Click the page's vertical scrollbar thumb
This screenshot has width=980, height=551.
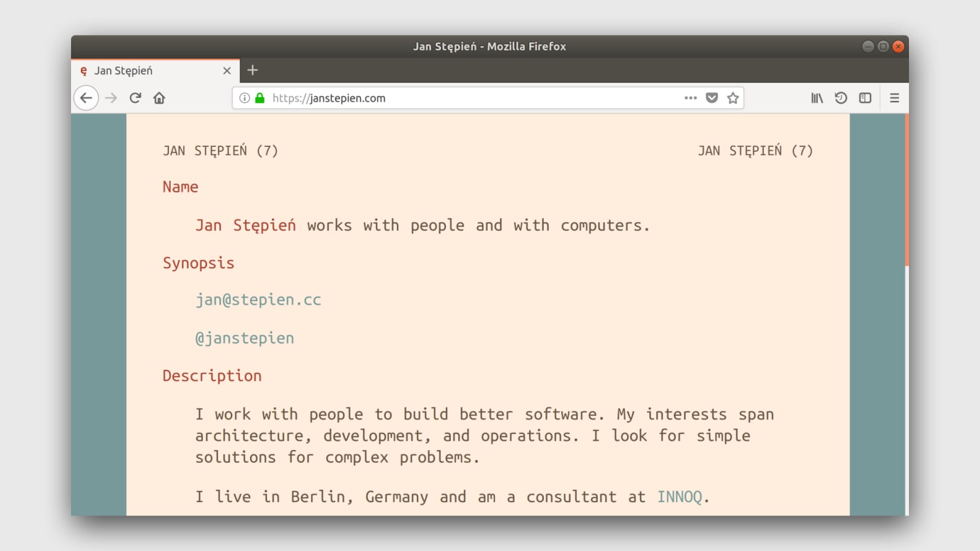coord(907,190)
